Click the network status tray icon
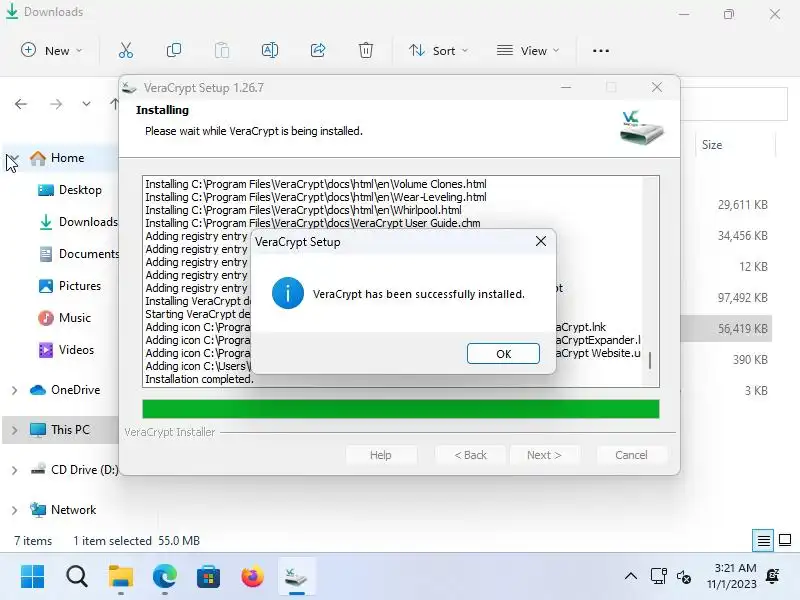Screen dimensions: 800x600 pos(658,577)
